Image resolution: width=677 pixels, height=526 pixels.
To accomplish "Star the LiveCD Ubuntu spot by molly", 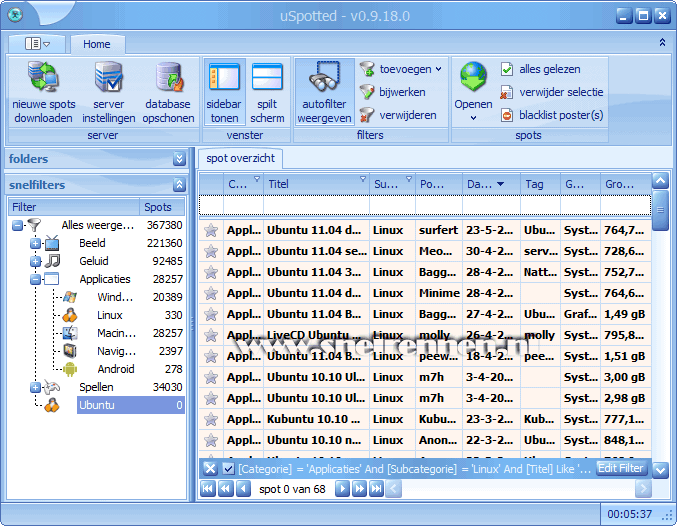I will [211, 336].
